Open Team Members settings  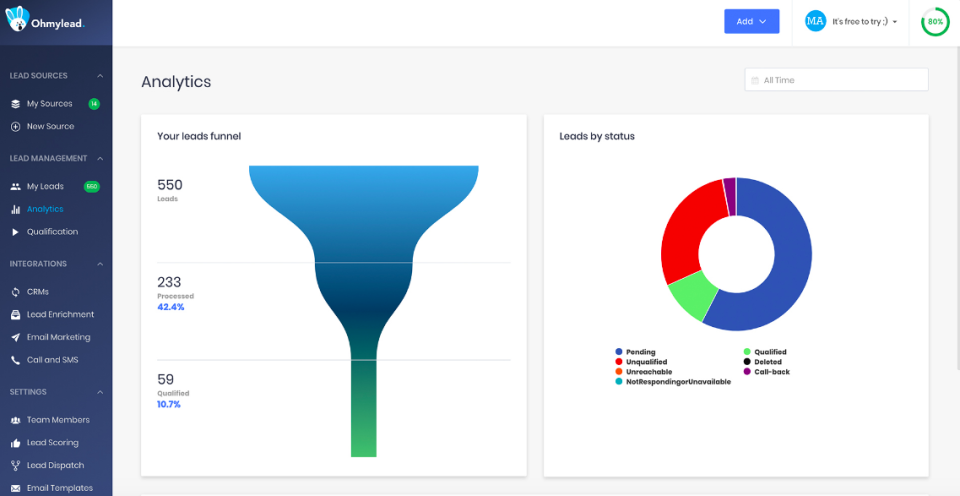click(x=58, y=420)
